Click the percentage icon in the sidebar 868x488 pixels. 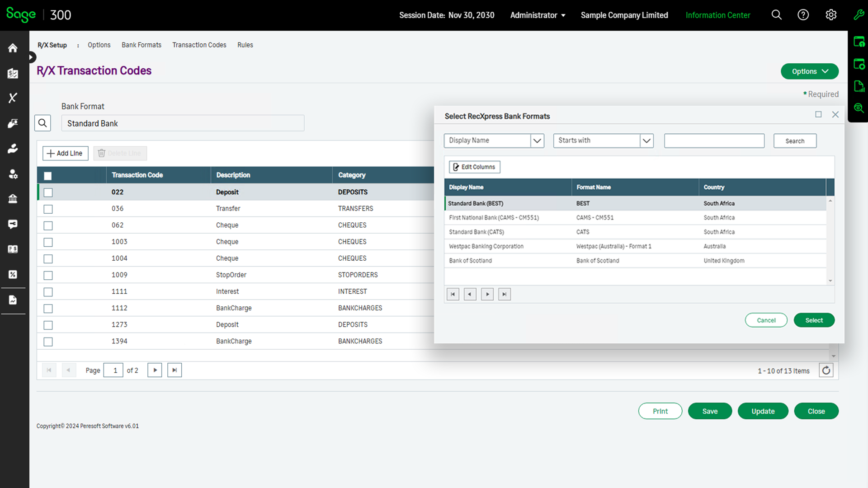[x=12, y=274]
